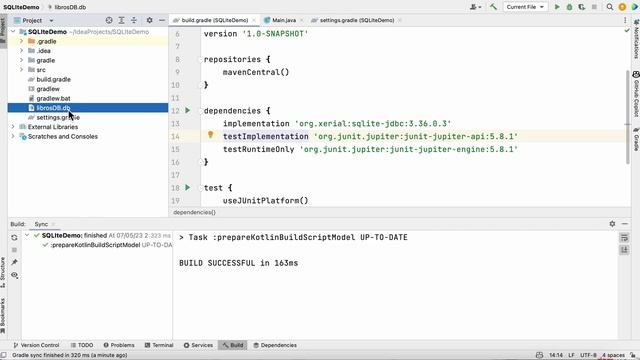
Task: Run dependencies block gutter arrow at line 12
Action: coord(188,111)
